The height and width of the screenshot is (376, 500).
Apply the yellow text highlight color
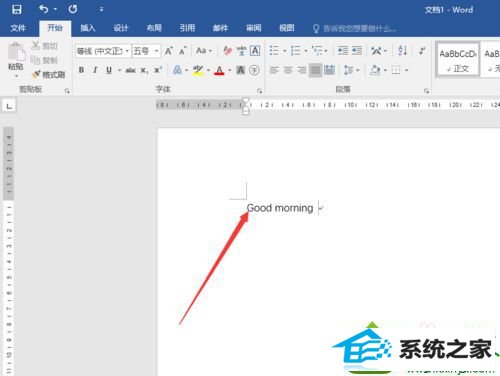click(198, 70)
